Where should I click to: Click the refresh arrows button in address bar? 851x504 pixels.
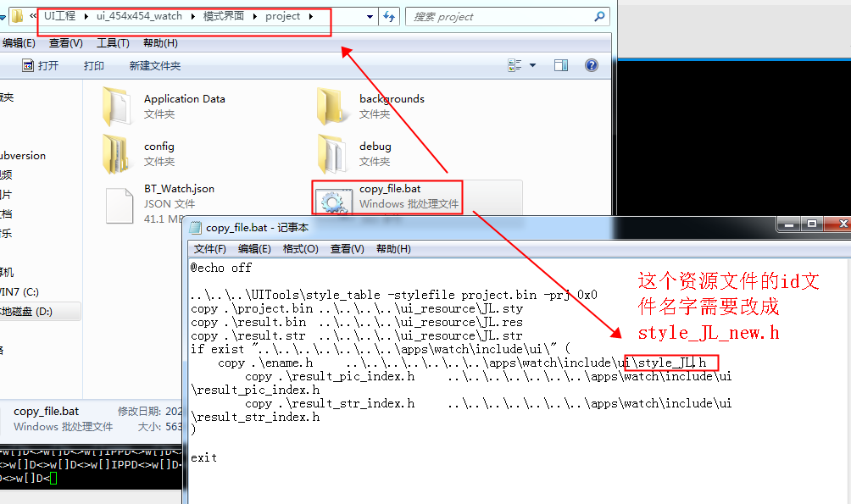389,17
